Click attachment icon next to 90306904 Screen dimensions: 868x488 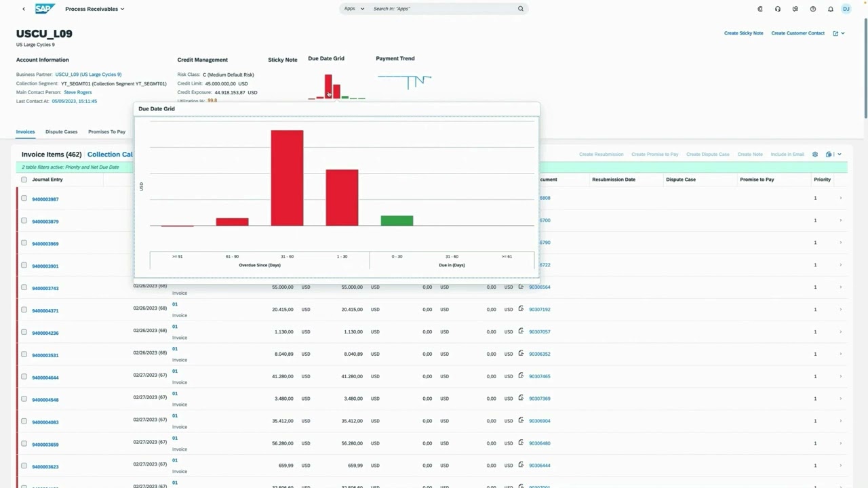click(x=521, y=421)
